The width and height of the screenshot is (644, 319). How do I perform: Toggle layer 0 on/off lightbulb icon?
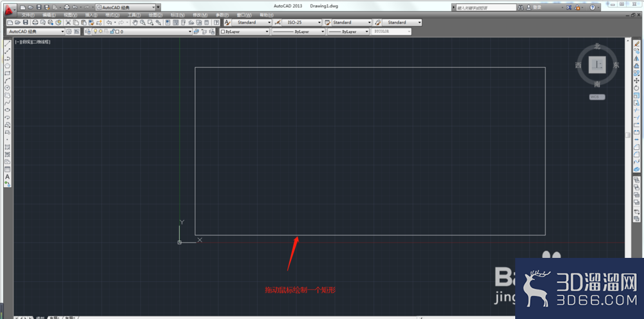click(96, 32)
